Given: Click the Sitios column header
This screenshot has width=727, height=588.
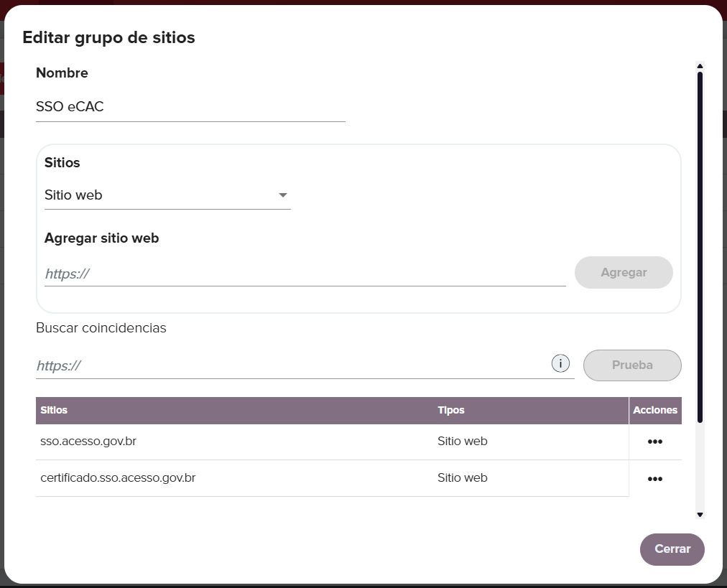Looking at the screenshot, I should (54, 410).
